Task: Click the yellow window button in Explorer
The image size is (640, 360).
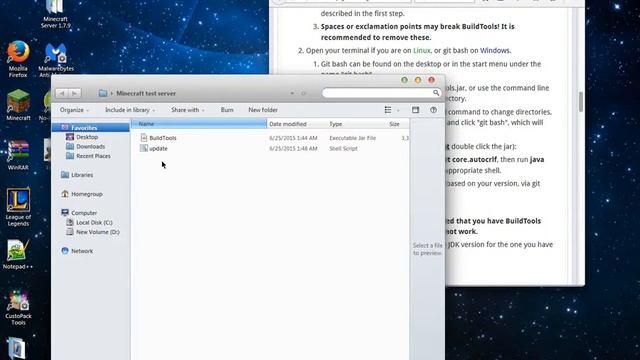Action: click(x=418, y=80)
